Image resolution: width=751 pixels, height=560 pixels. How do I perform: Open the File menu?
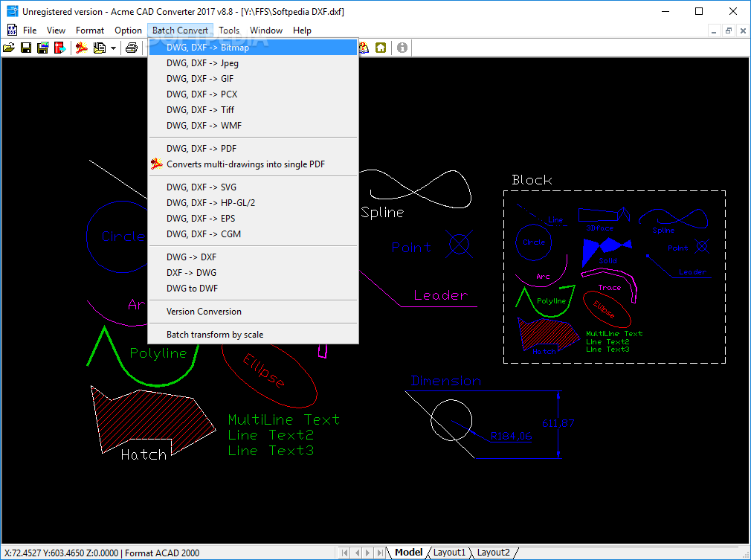[30, 30]
